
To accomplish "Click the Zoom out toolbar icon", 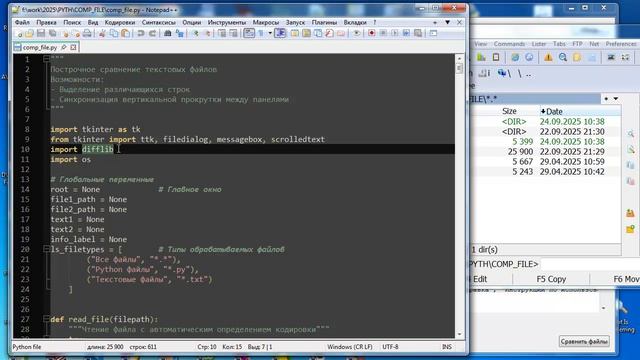I will tap(207, 33).
